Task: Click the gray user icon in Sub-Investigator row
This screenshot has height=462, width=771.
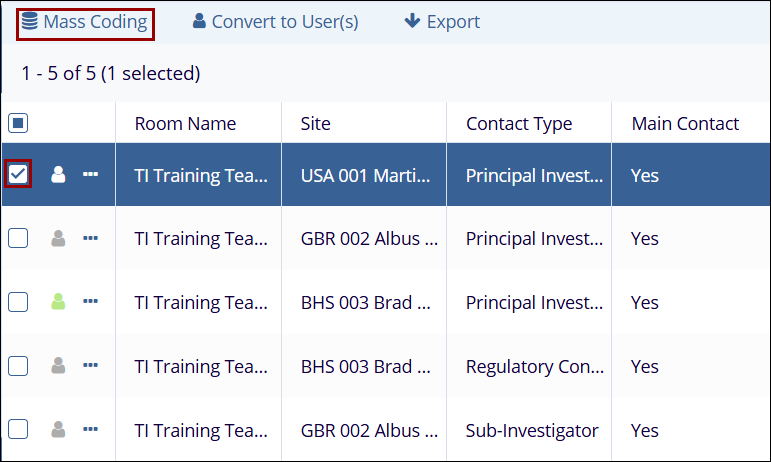Action: click(58, 429)
